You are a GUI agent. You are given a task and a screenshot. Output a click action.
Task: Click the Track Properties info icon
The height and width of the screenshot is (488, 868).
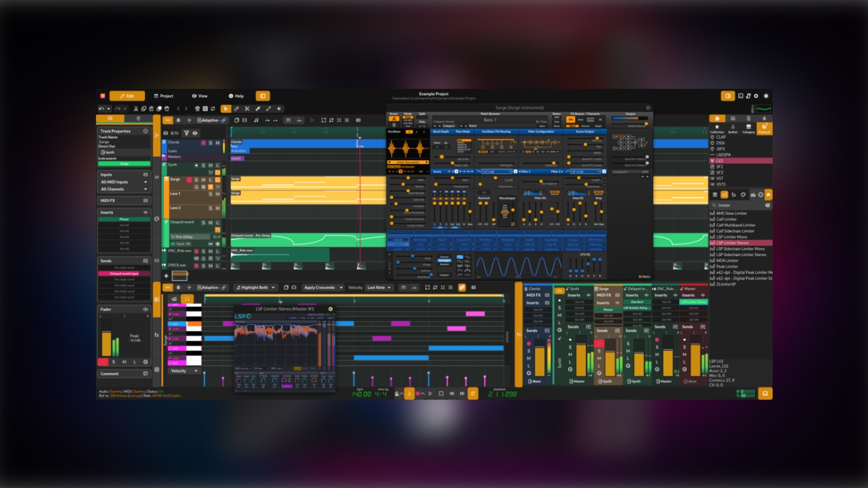(146, 131)
